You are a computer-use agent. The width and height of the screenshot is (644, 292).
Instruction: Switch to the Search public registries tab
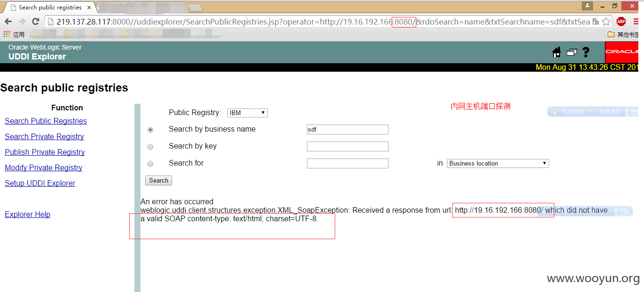click(x=50, y=8)
